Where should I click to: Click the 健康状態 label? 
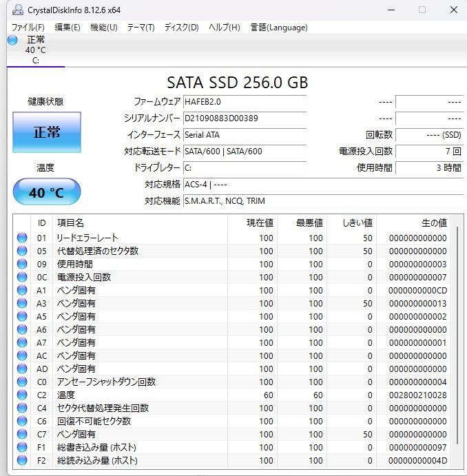click(45, 101)
